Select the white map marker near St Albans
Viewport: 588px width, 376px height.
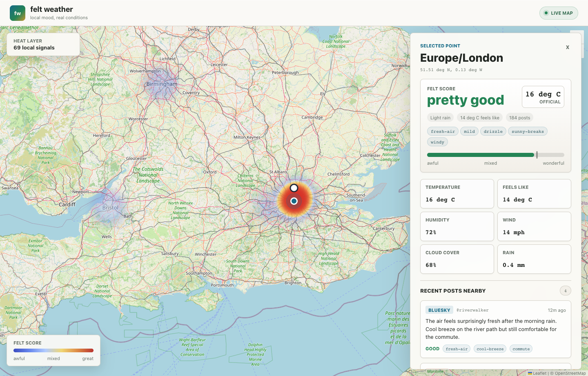294,188
